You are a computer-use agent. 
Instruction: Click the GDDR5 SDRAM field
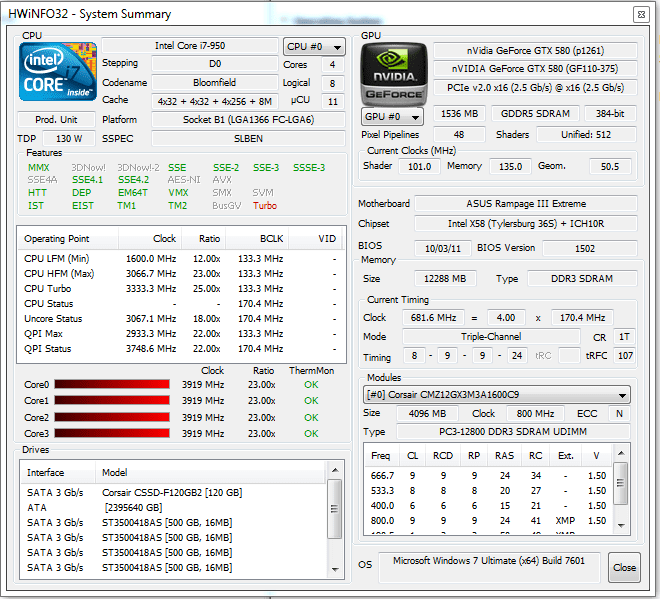535,114
